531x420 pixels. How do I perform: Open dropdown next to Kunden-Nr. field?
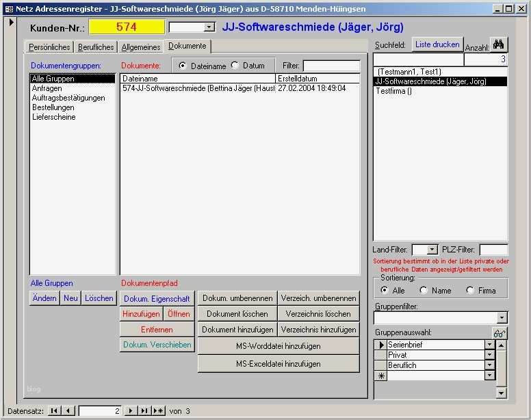(209, 27)
